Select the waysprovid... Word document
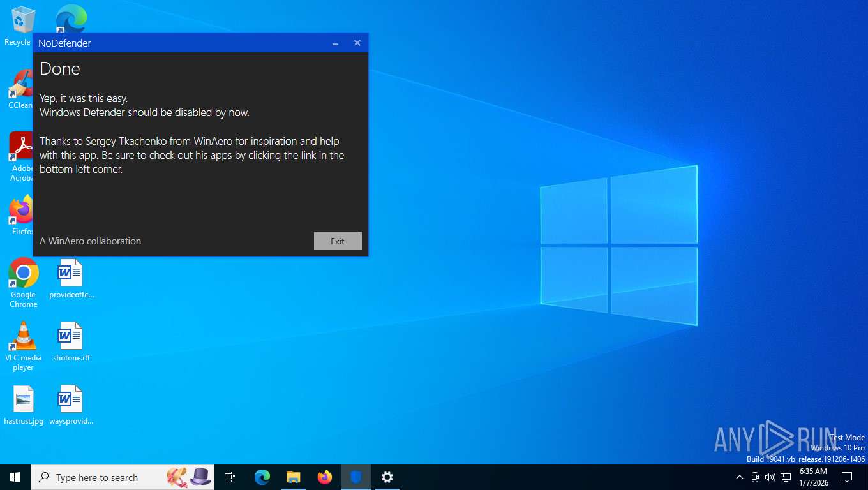The width and height of the screenshot is (868, 490). point(71,405)
